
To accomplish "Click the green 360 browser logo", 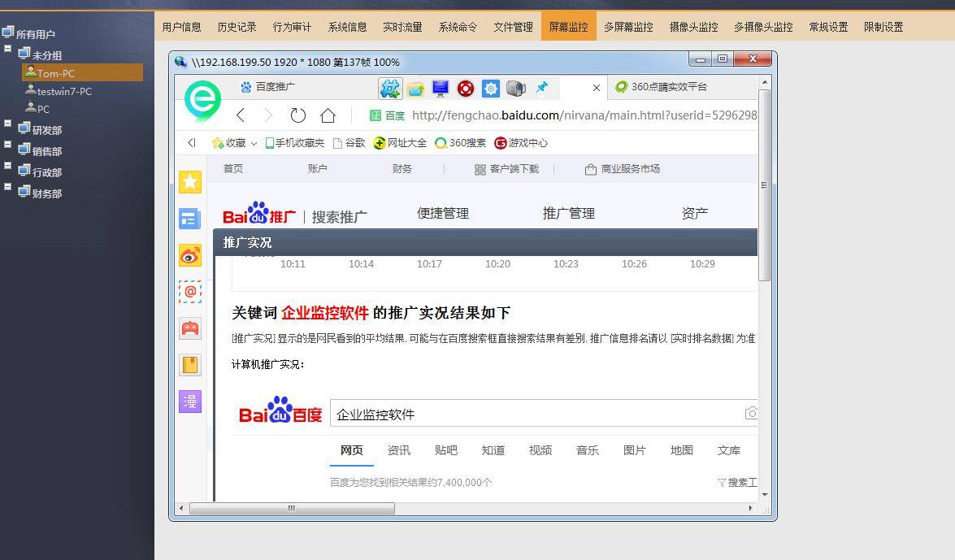I will coord(202,99).
